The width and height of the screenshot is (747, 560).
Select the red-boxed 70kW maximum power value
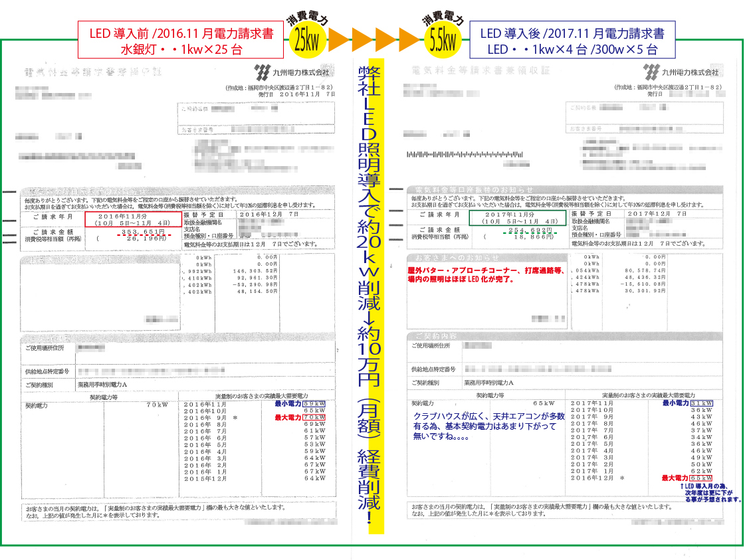point(314,417)
